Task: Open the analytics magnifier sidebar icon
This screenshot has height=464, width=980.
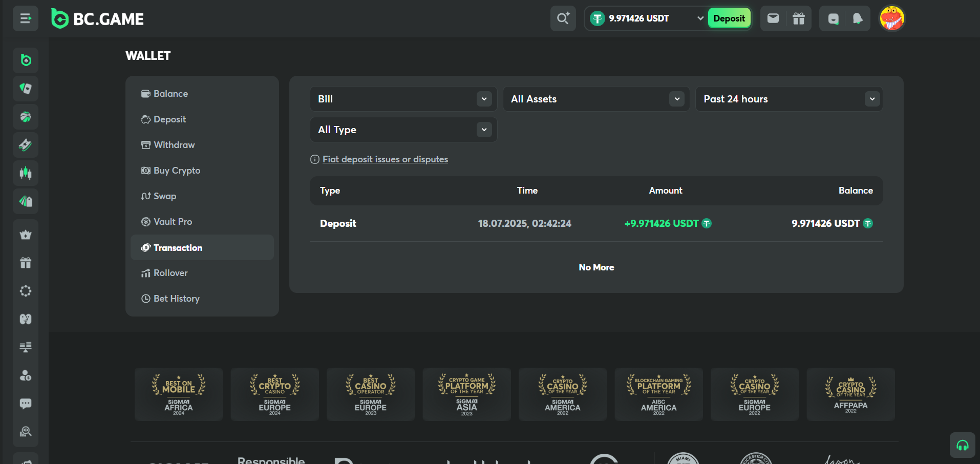Action: click(x=26, y=432)
